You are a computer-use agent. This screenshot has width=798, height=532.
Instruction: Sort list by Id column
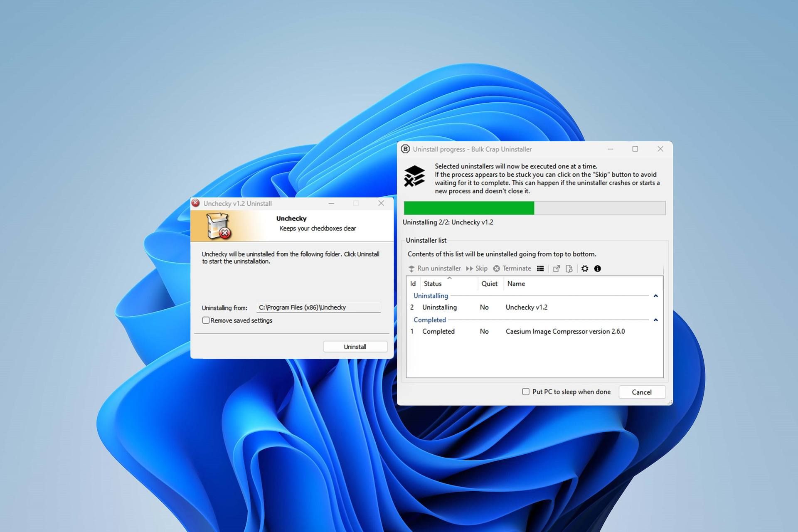[x=413, y=283]
